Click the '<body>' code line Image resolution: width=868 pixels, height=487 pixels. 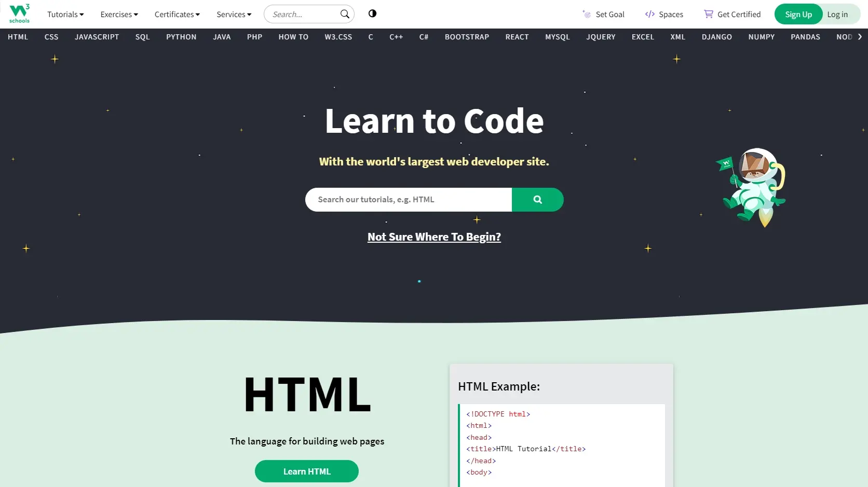pos(479,472)
